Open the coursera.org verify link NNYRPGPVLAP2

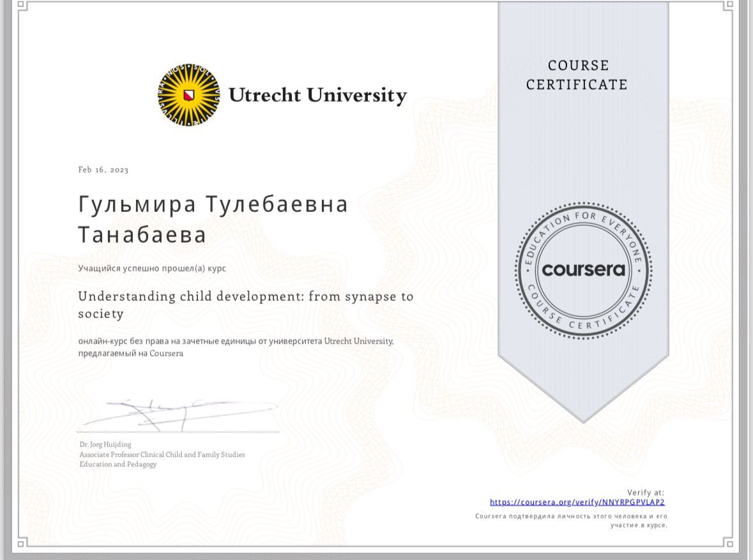pyautogui.click(x=577, y=503)
